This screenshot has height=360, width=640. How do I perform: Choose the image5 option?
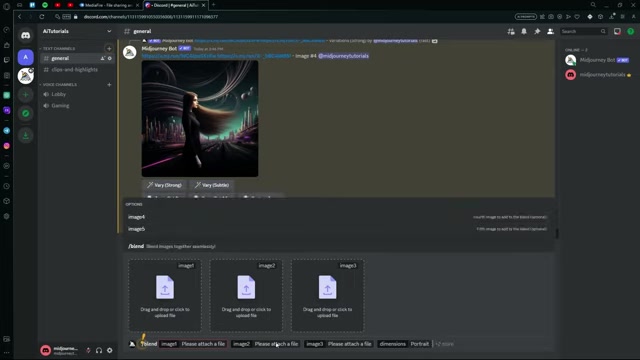pos(338,229)
